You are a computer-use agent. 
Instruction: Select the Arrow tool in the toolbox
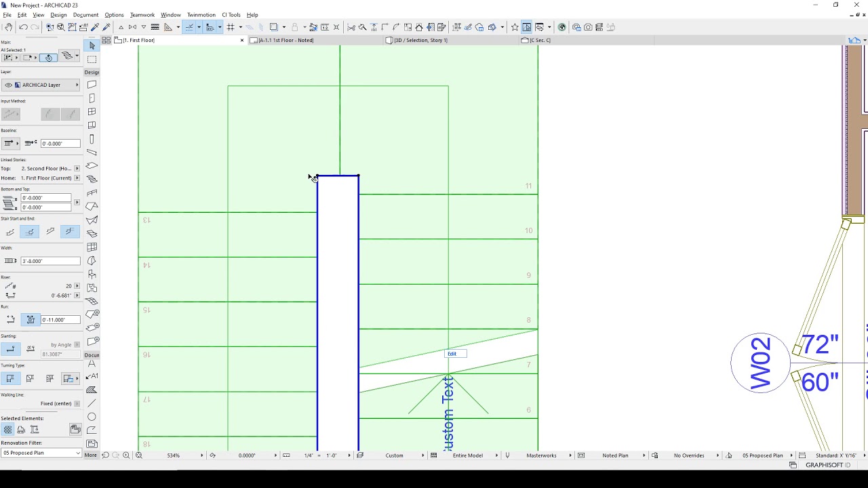[92, 45]
